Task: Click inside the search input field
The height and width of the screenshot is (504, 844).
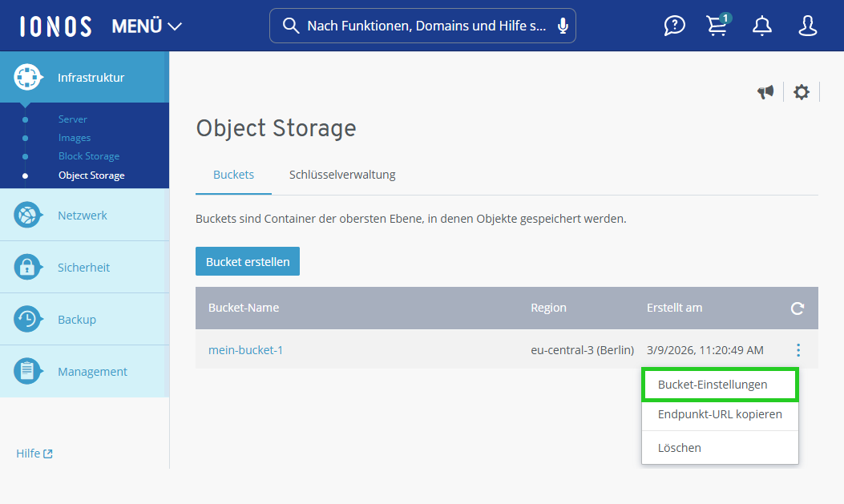Action: tap(417, 25)
